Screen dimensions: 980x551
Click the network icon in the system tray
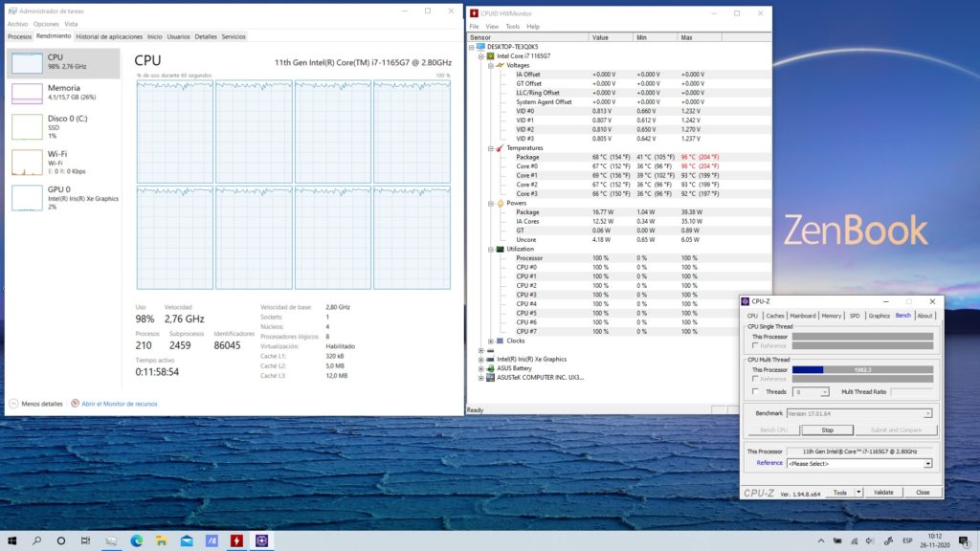click(x=854, y=541)
